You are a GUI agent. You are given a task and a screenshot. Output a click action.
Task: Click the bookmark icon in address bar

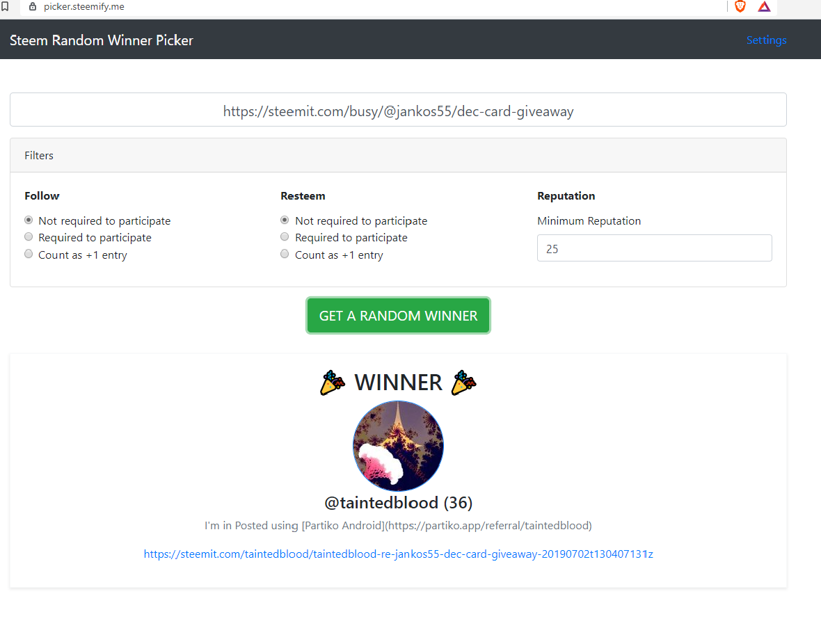tap(6, 6)
